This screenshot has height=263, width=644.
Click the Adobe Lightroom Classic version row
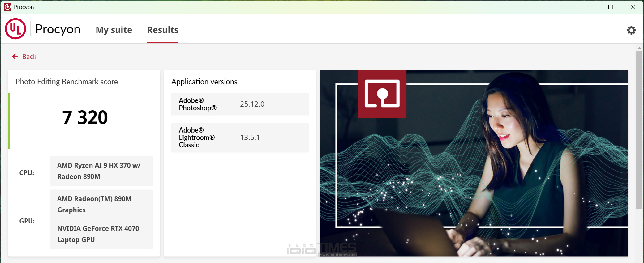[240, 138]
